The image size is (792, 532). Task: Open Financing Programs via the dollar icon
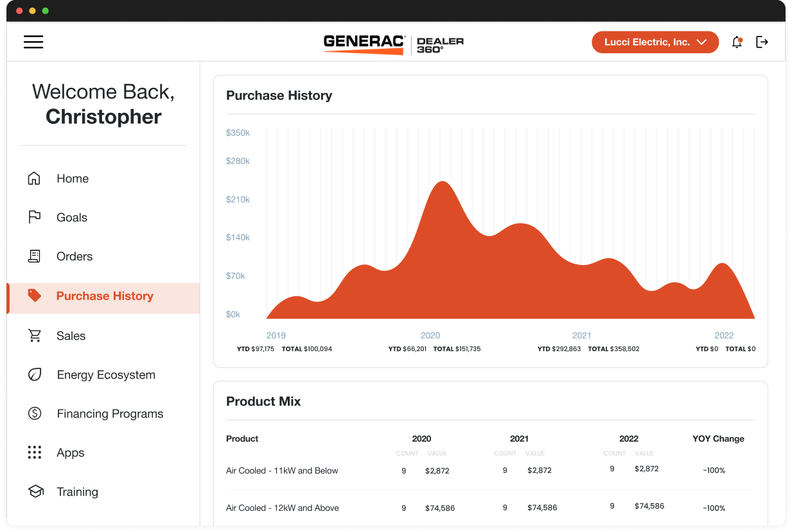(34, 413)
